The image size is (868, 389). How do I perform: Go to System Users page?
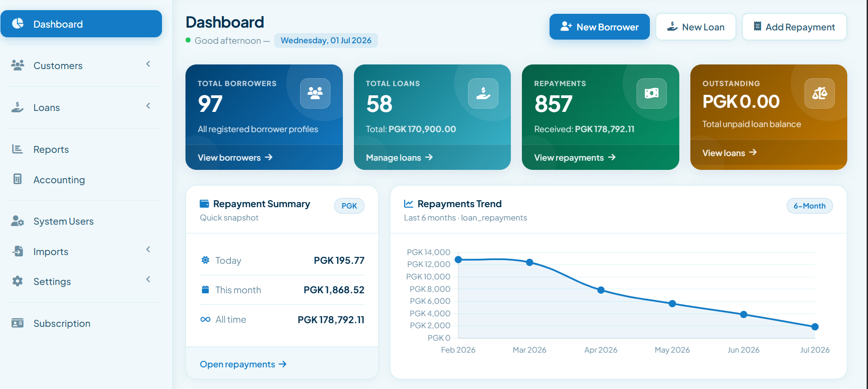tap(81, 221)
